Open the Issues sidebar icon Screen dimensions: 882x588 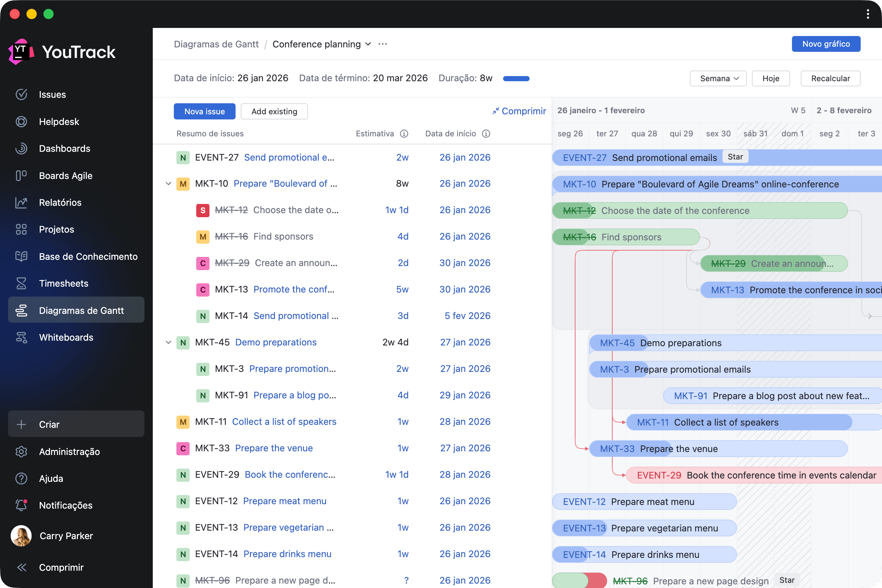(21, 94)
